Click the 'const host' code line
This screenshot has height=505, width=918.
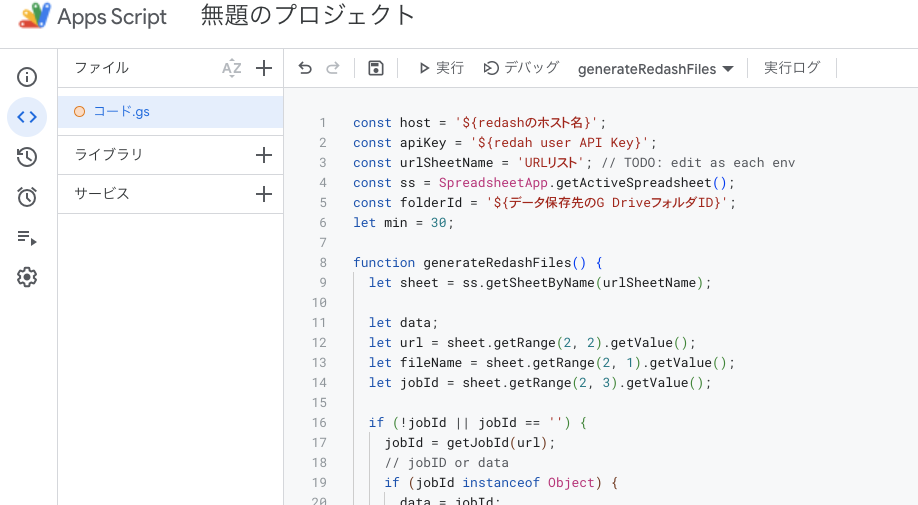click(x=479, y=123)
